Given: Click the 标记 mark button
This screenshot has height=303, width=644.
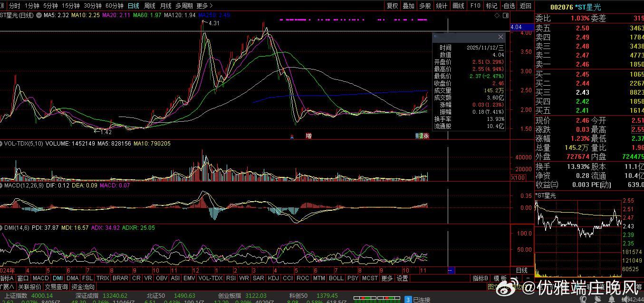Looking at the screenshot, I should 491,6.
